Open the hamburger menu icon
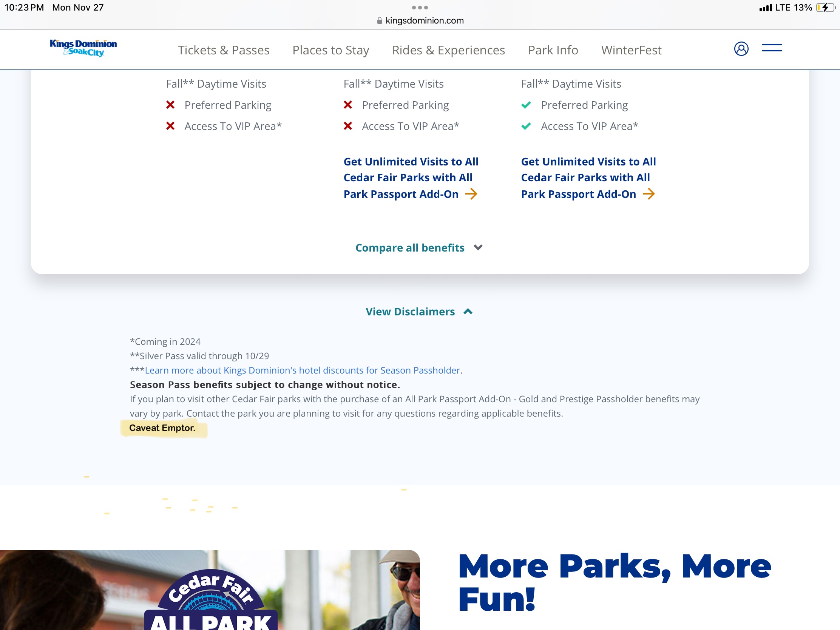The width and height of the screenshot is (840, 630). coord(772,48)
